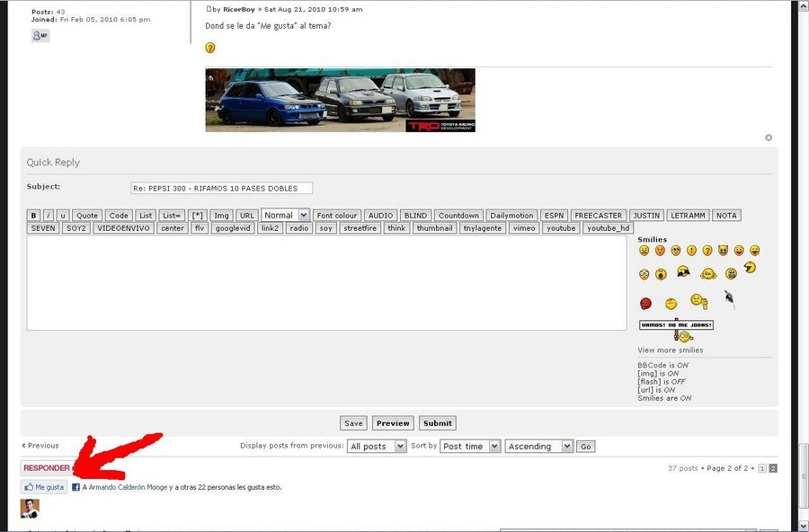Insert the Pac-Man smiley
Screen dimensions: 809x532
750,268
